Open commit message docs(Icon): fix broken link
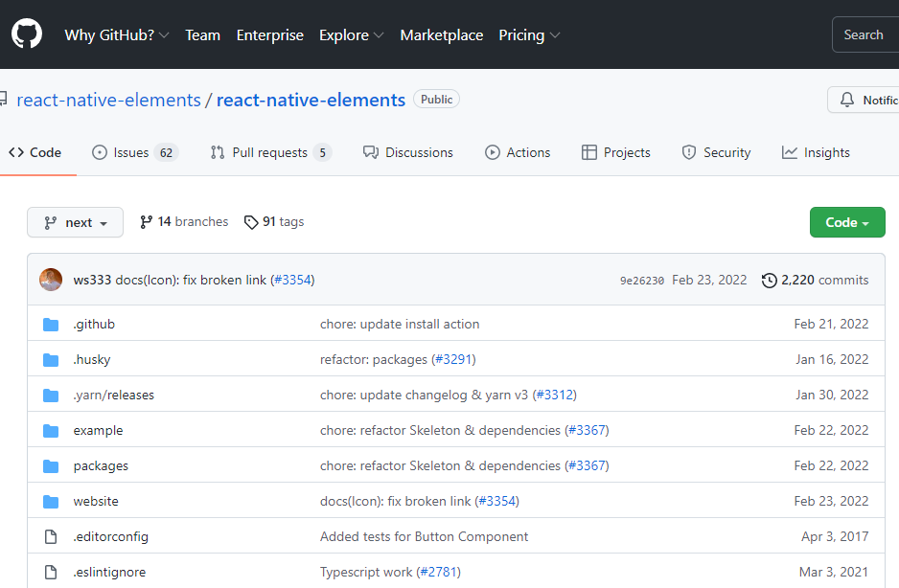This screenshot has height=588, width=899. [191, 280]
